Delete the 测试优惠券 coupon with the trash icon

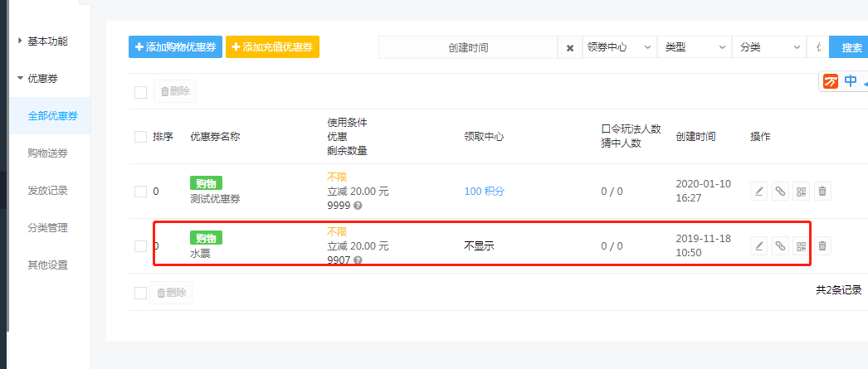point(822,192)
